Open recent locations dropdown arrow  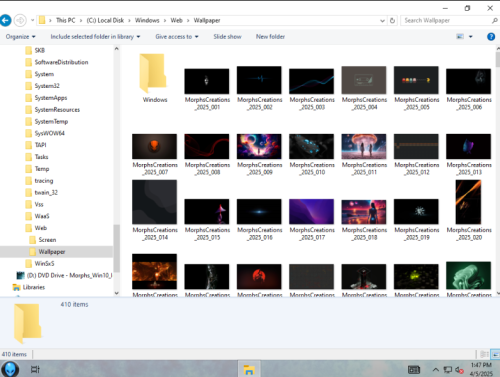point(32,20)
